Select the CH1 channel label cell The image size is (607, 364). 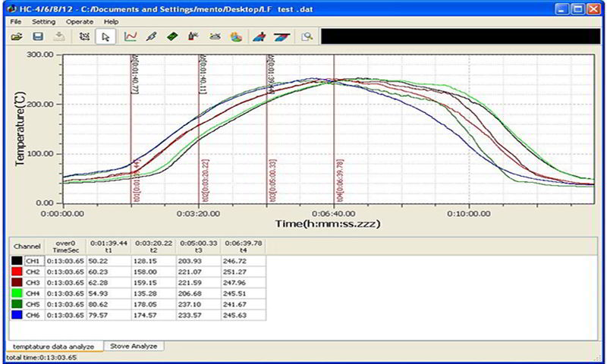point(33,261)
